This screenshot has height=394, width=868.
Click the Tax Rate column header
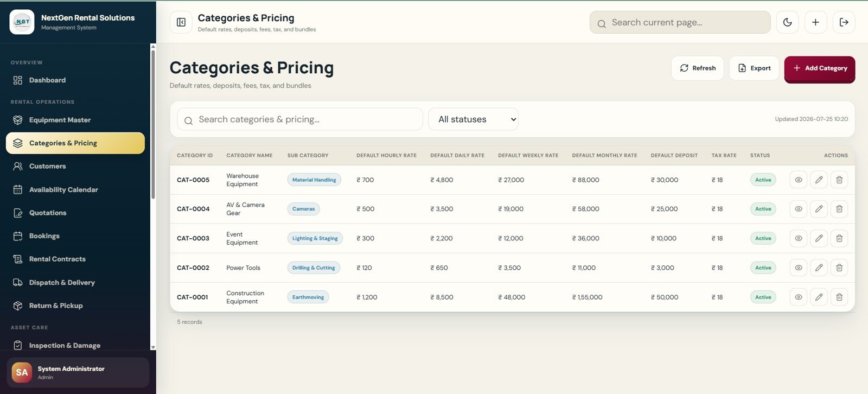pyautogui.click(x=724, y=155)
